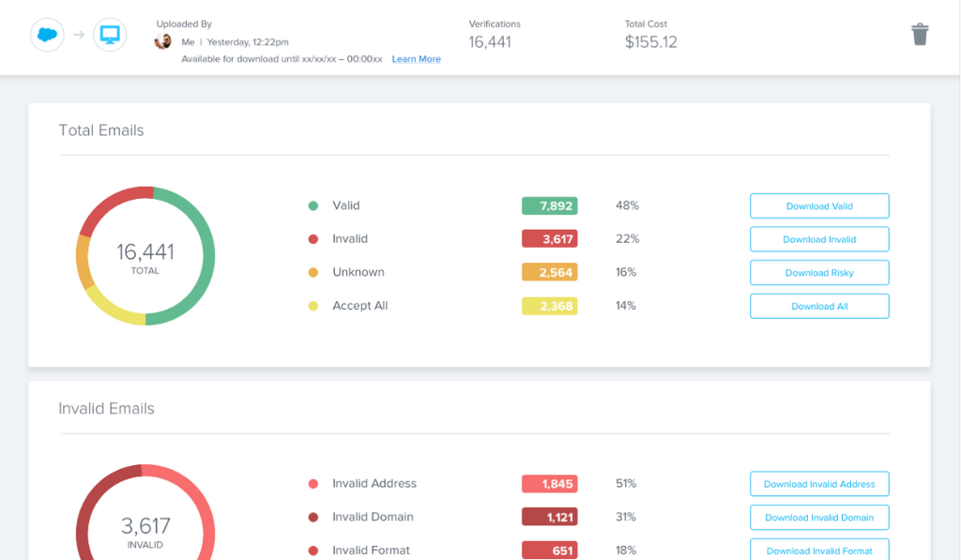Click Download Invalid Format button
This screenshot has width=961, height=560.
(819, 550)
